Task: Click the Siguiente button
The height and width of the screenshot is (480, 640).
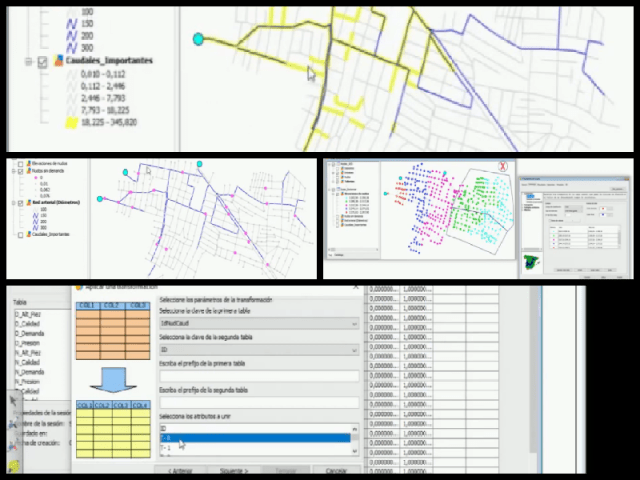Action: pyautogui.click(x=232, y=470)
